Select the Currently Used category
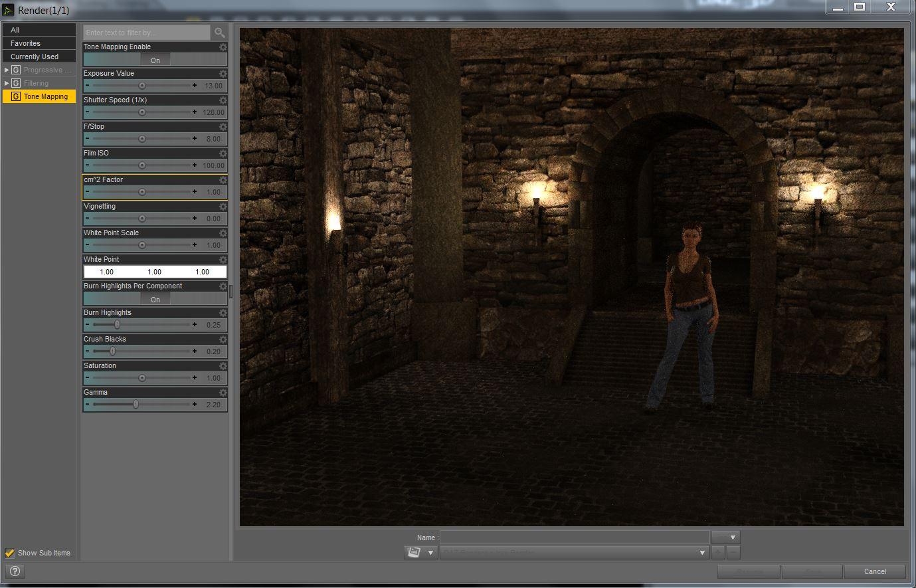 click(x=39, y=56)
